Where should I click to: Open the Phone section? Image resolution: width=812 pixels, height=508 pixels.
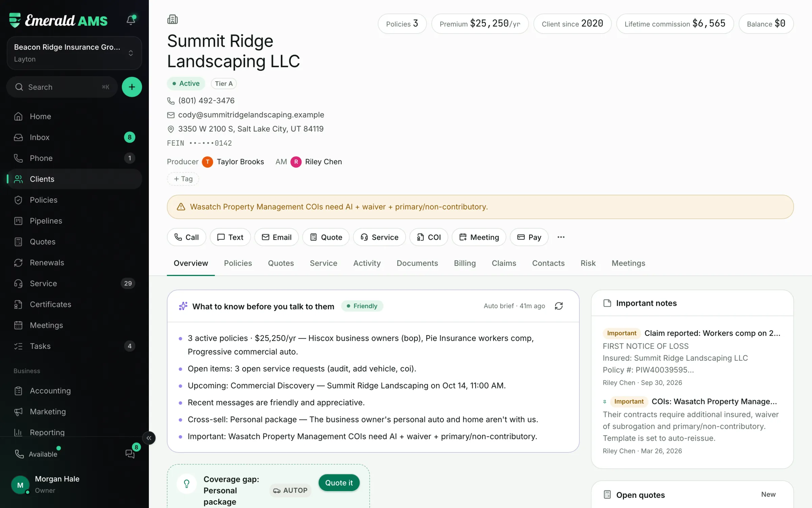pos(74,158)
